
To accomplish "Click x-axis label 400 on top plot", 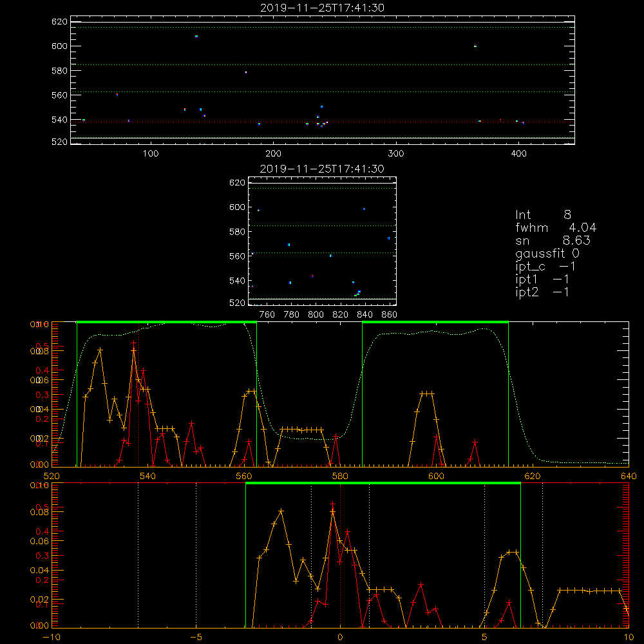I will click(518, 154).
